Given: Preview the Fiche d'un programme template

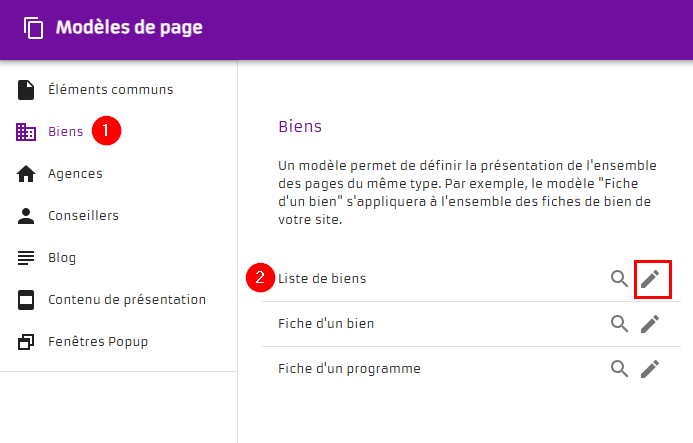Looking at the screenshot, I should (620, 368).
